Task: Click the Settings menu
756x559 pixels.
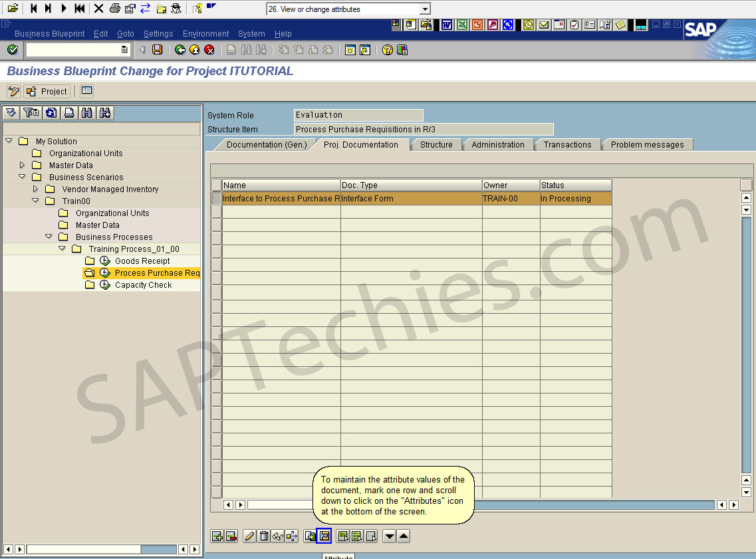Action: [158, 34]
